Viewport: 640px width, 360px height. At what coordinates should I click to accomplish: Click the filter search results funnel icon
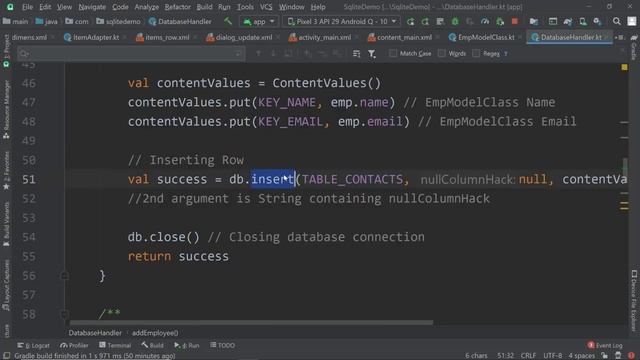372,53
